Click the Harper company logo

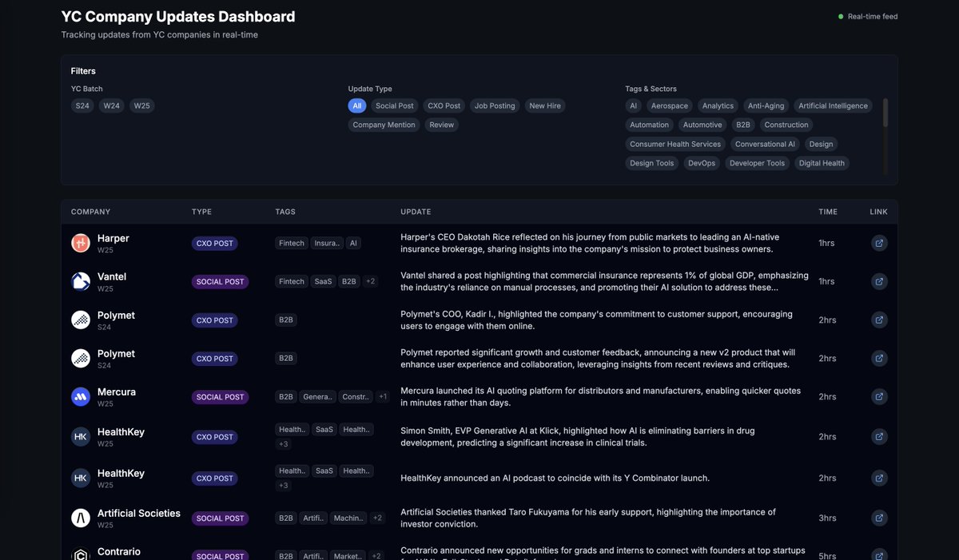[x=81, y=243]
